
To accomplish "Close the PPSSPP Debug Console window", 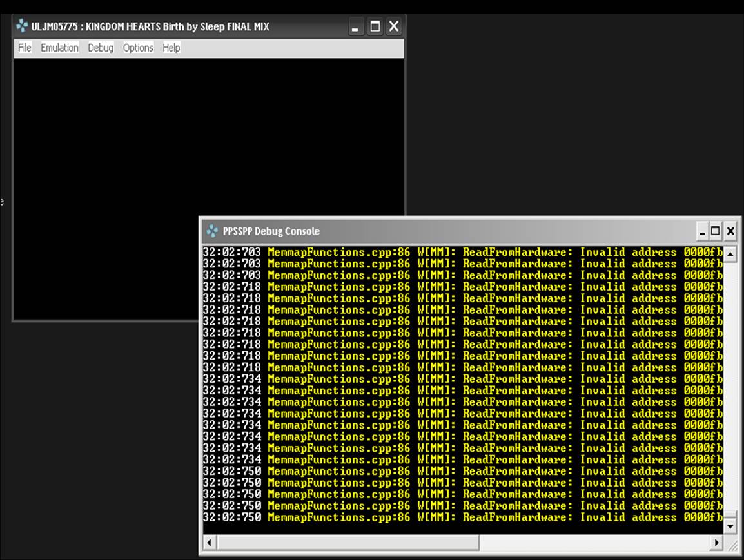I will coord(730,231).
